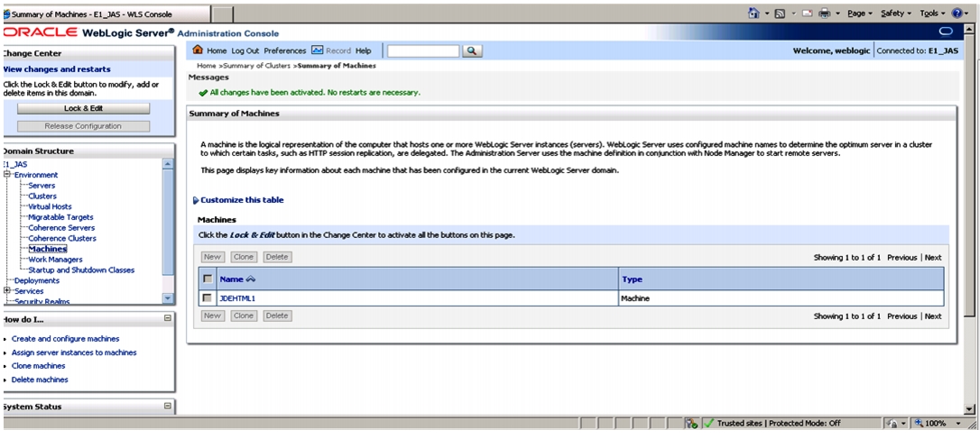
Task: Collapse the Environment tree node
Action: coord(7,175)
